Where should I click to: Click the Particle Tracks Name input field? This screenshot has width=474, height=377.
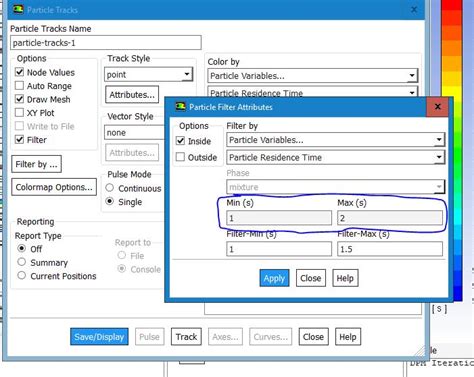click(x=106, y=43)
